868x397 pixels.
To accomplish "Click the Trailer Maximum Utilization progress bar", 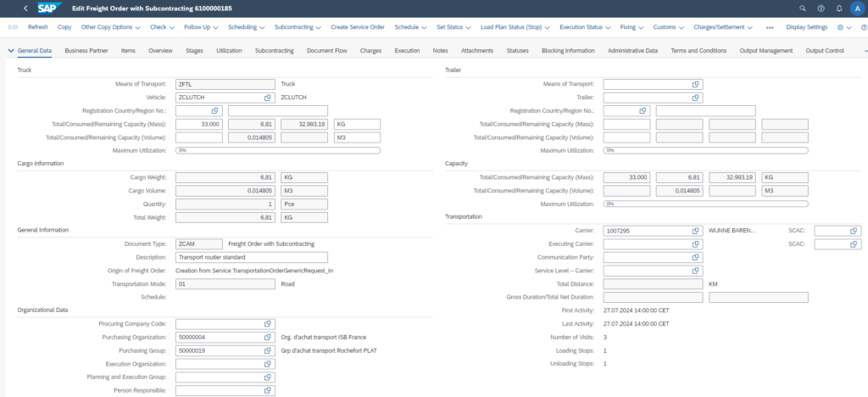I will point(706,151).
